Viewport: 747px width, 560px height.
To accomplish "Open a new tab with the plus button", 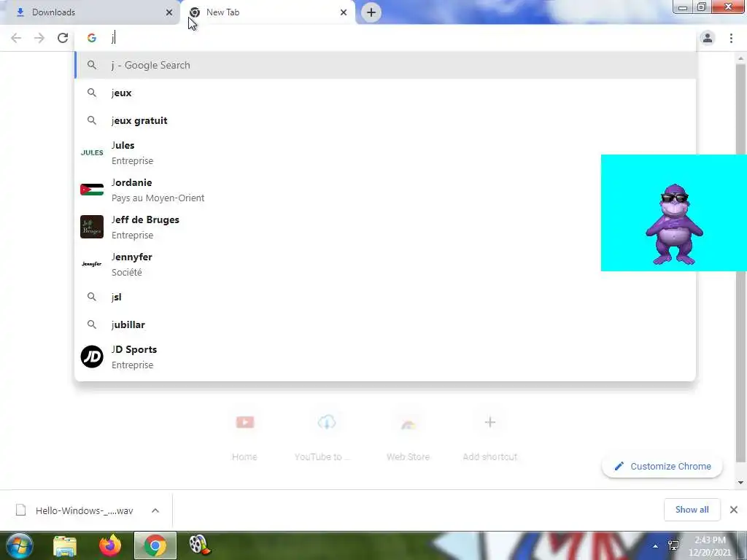I will (371, 12).
